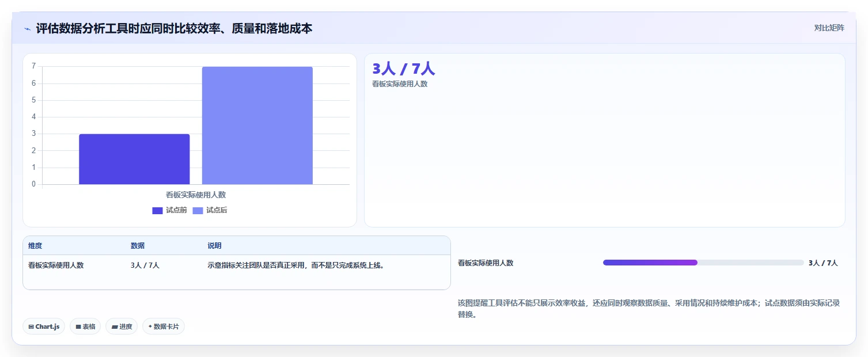Click the 说明 column header

(214, 246)
